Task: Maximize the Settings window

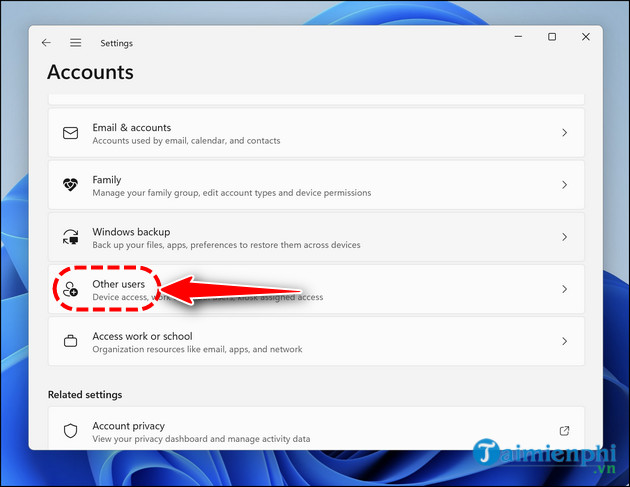Action: coord(552,37)
